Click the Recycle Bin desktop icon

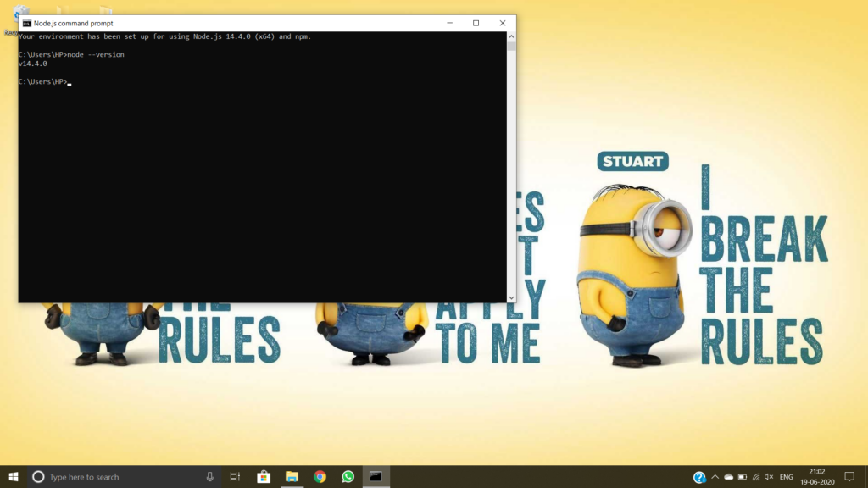tap(12, 19)
